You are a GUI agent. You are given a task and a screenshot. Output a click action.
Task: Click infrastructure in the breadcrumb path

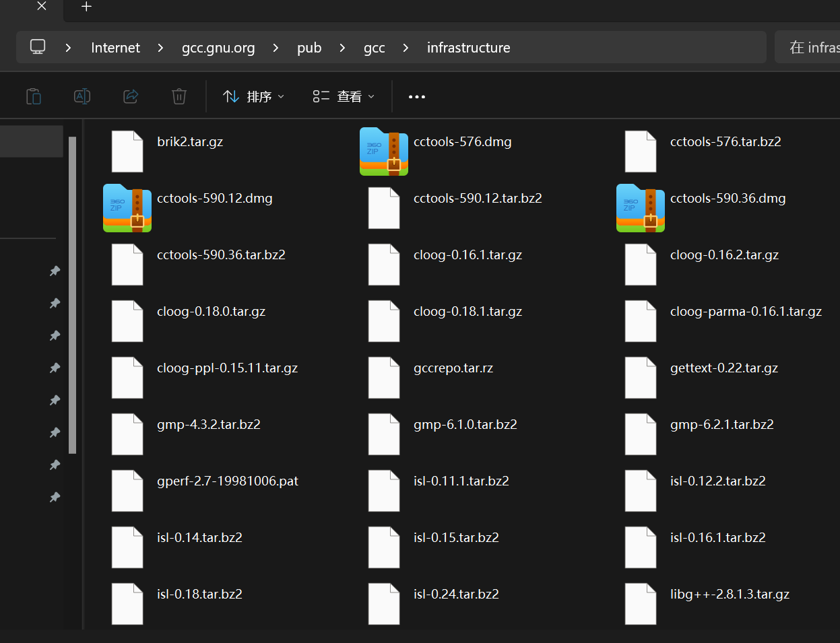(x=469, y=48)
